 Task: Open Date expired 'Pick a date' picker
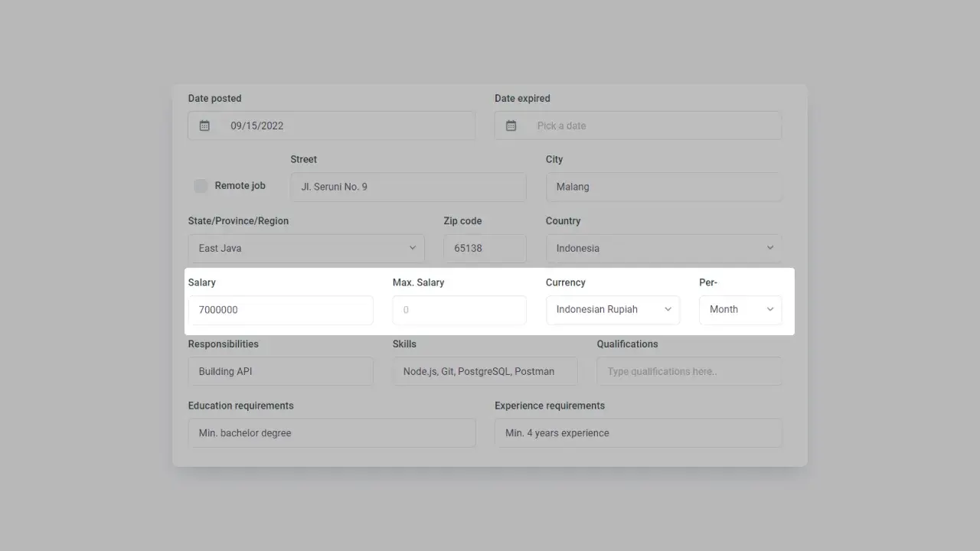561,126
